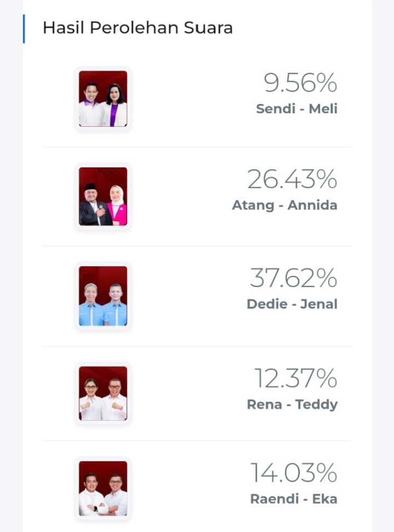This screenshot has height=532, width=394.
Task: Select the 26.43% vote percentage
Action: coord(292,179)
